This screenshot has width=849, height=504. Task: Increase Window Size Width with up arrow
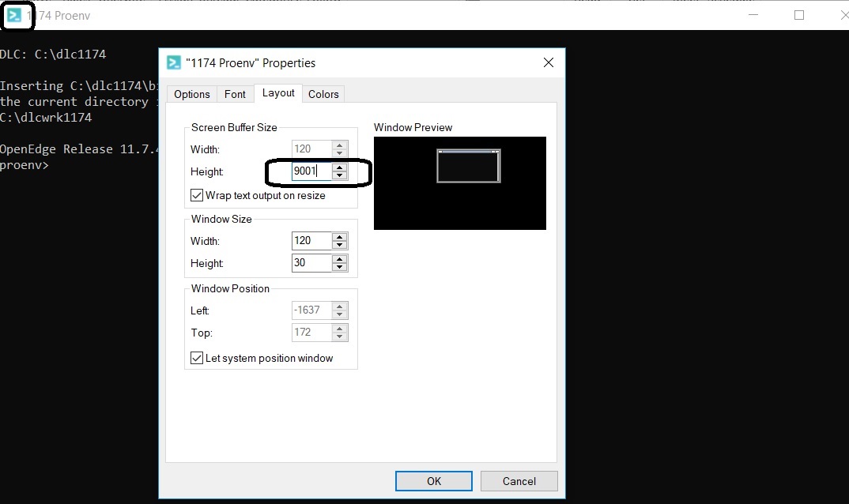pos(340,236)
